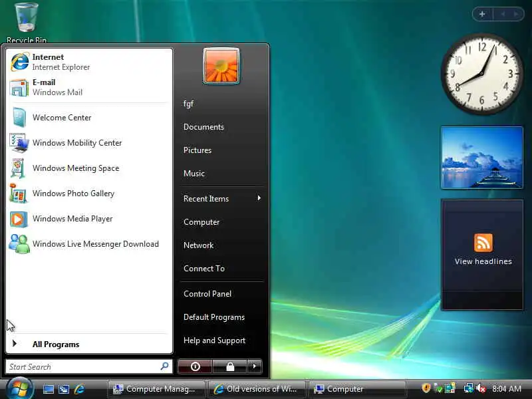Click the orange RSS feed icon

(x=483, y=242)
